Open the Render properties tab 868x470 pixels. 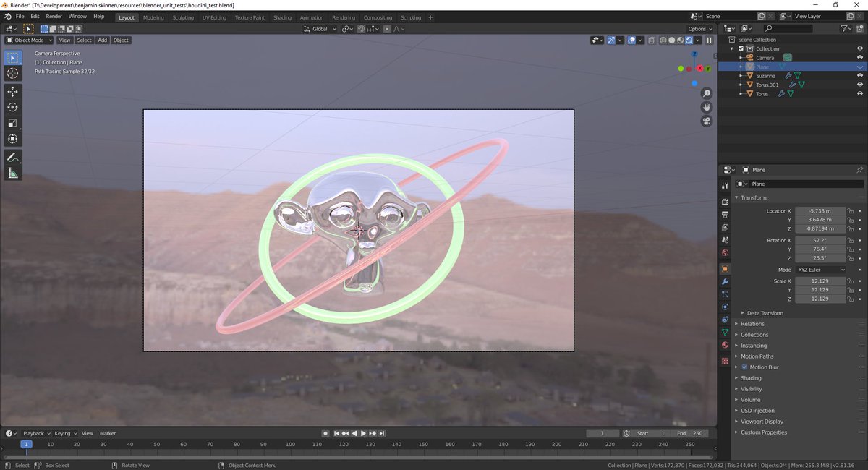[x=725, y=201]
